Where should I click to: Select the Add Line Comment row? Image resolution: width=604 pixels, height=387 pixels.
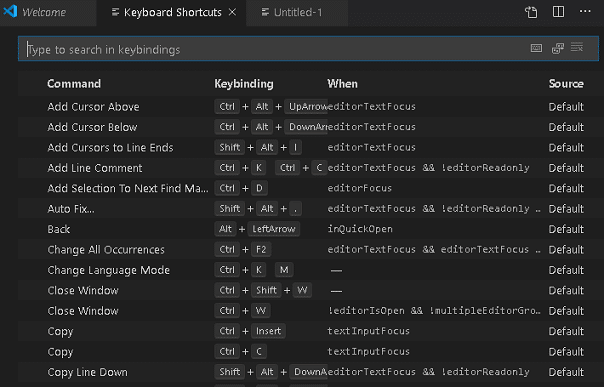coord(308,168)
